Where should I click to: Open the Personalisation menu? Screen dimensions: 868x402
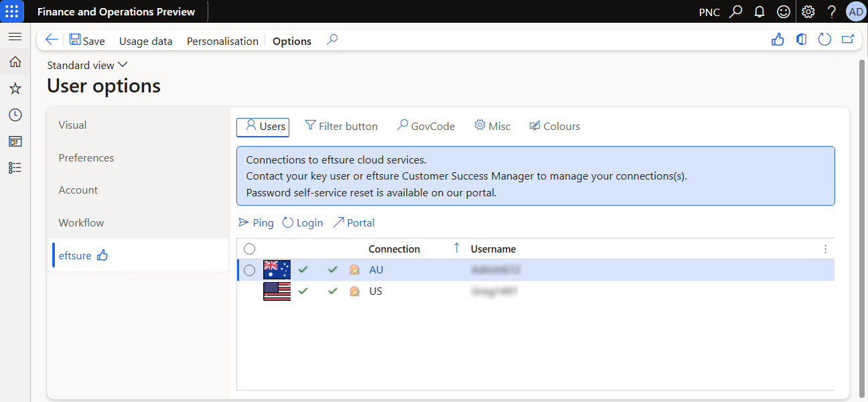click(222, 41)
